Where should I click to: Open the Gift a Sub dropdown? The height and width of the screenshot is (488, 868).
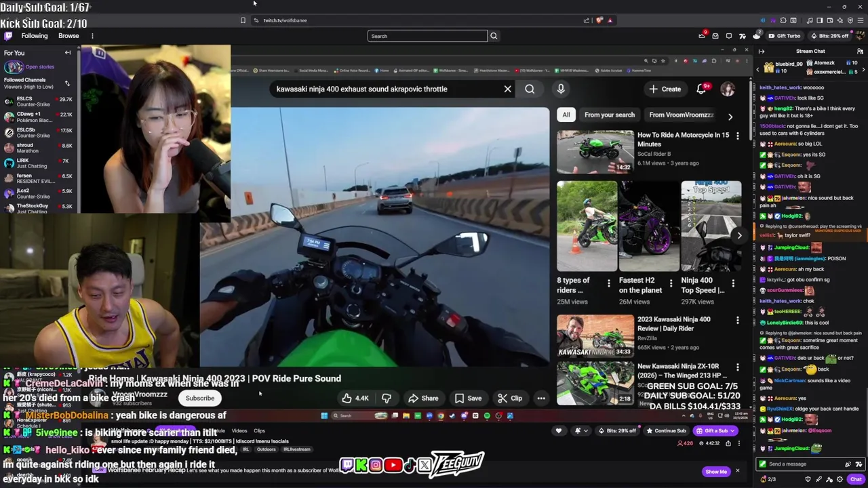pyautogui.click(x=715, y=431)
